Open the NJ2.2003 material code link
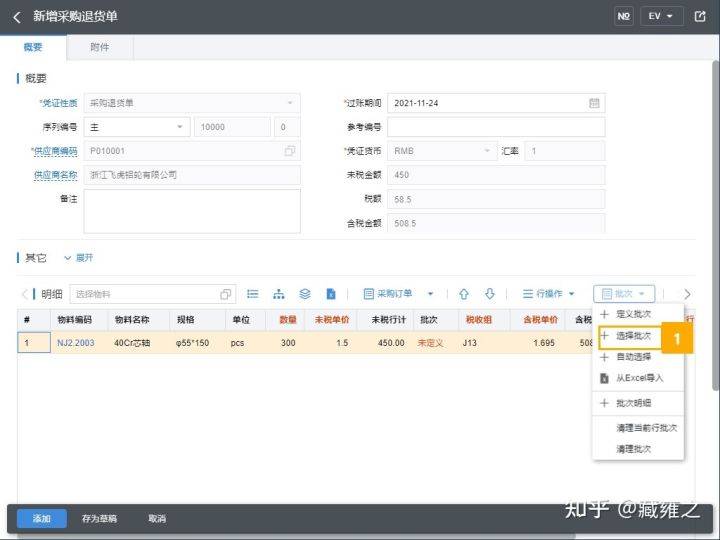Image resolution: width=720 pixels, height=540 pixels. point(75,343)
